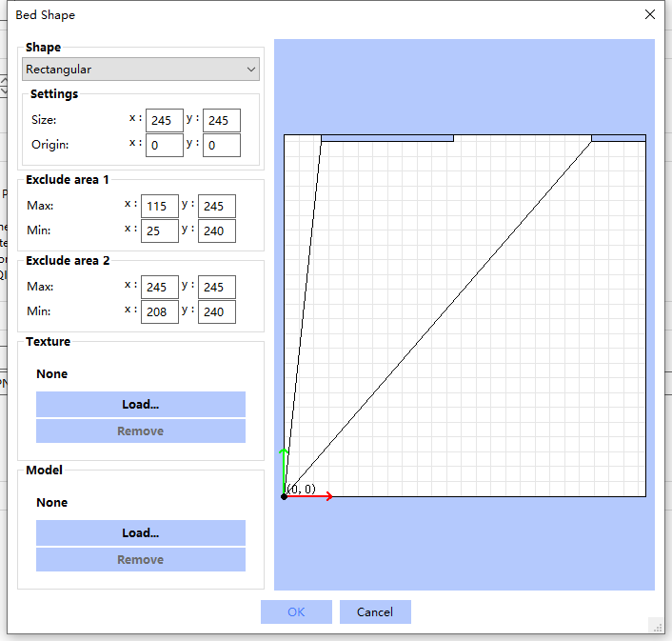Cancel the Bed Shape dialog
This screenshot has height=641, width=672.
375,611
